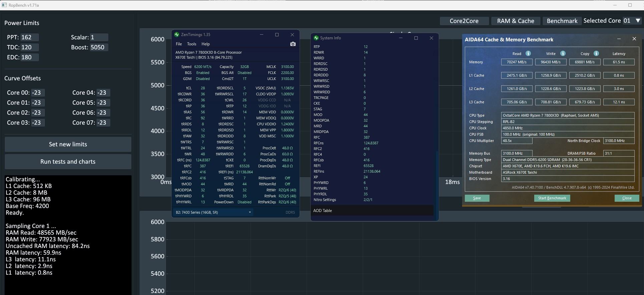644x295 pixels.
Task: Click Run tests and charts button
Action: click(x=68, y=162)
